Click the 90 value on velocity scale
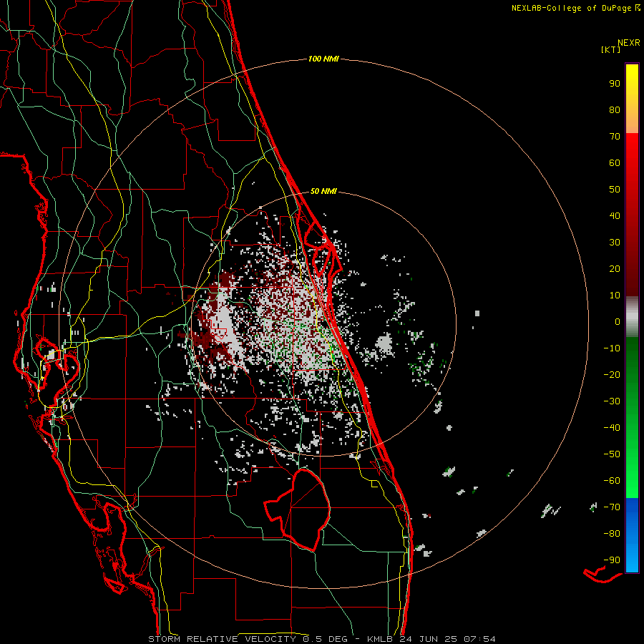Screen dimensions: 644x644 (615, 84)
